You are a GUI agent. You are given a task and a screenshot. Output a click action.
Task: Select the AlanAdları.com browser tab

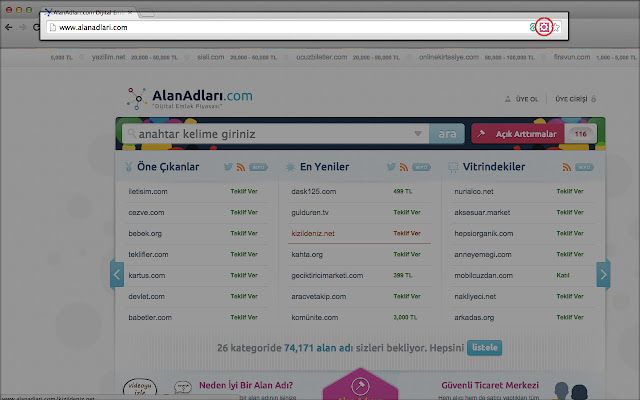pyautogui.click(x=88, y=13)
